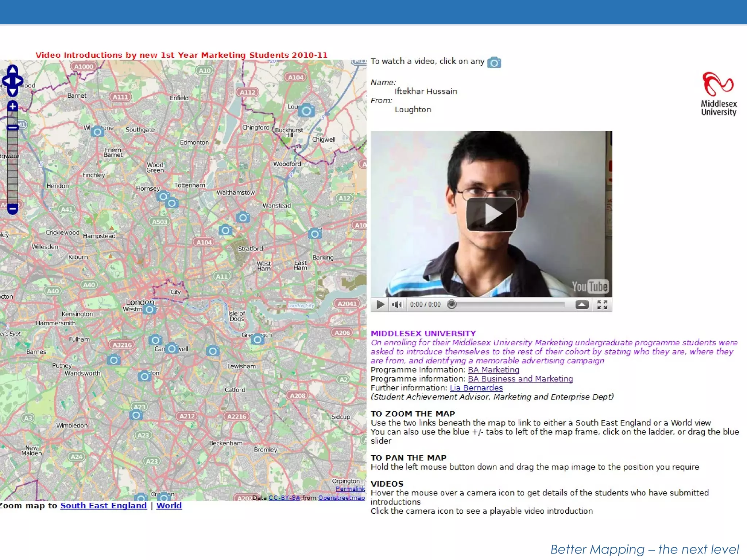
Task: Open camera marker south of Wanstead
Action: pyautogui.click(x=243, y=217)
